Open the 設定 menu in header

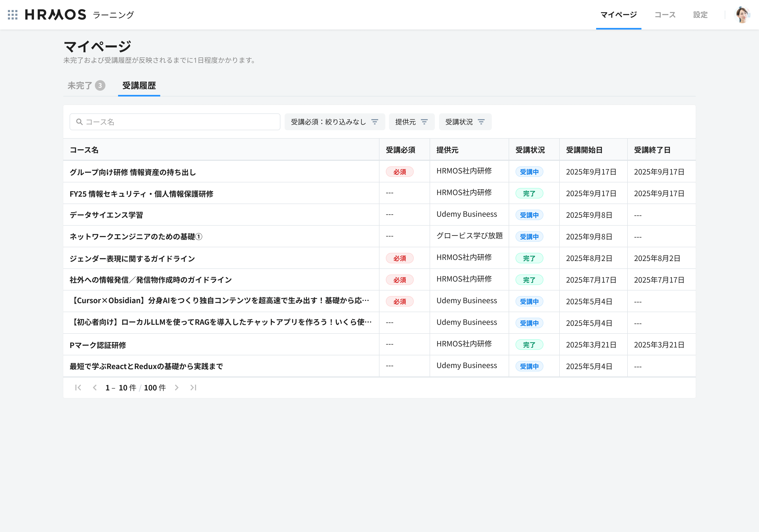(x=700, y=14)
